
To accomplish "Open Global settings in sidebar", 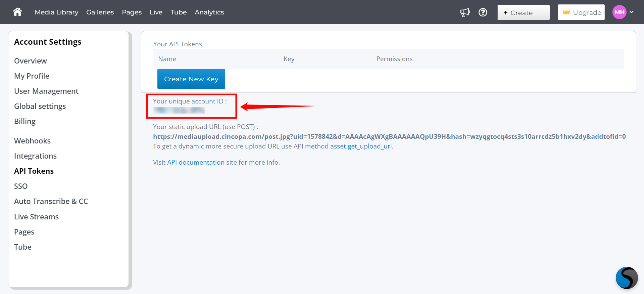I will coord(40,106).
